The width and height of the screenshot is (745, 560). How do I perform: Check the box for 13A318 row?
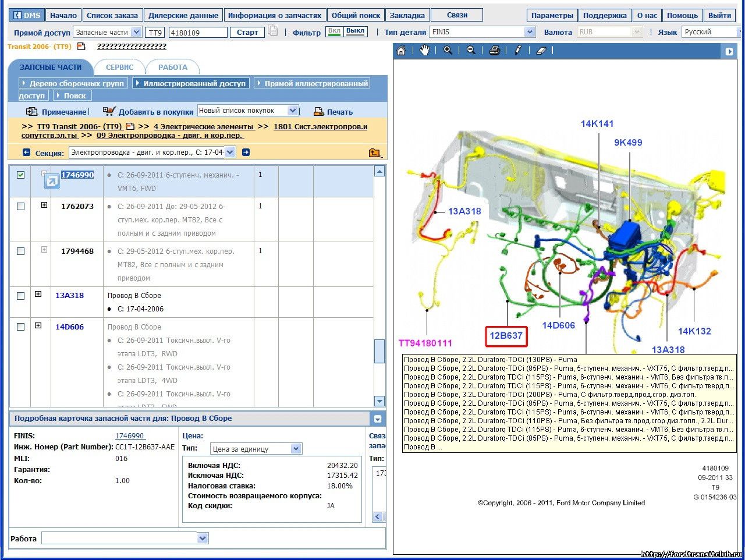point(21,296)
